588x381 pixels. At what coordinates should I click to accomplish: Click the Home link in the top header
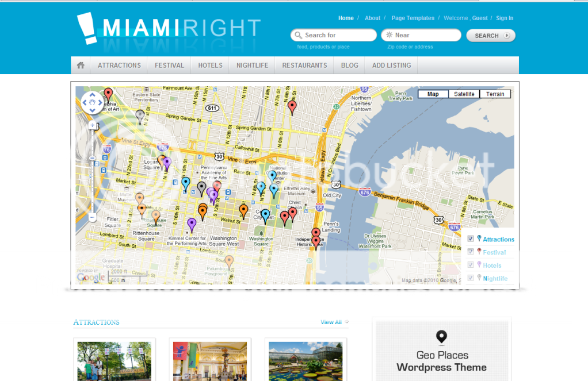pos(346,18)
